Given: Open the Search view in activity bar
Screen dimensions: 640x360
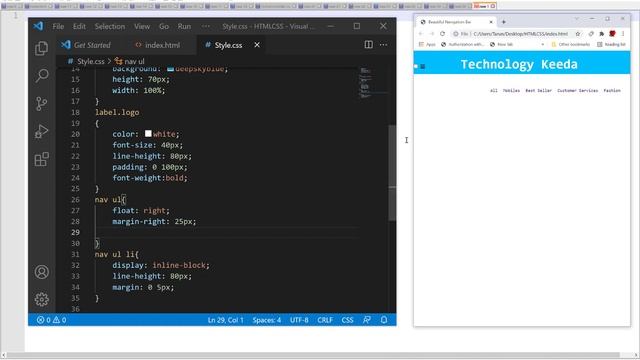Looking at the screenshot, I should coord(42,76).
